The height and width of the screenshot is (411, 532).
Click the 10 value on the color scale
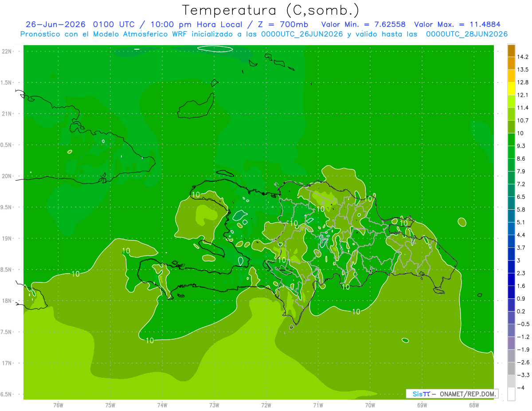tap(520, 133)
